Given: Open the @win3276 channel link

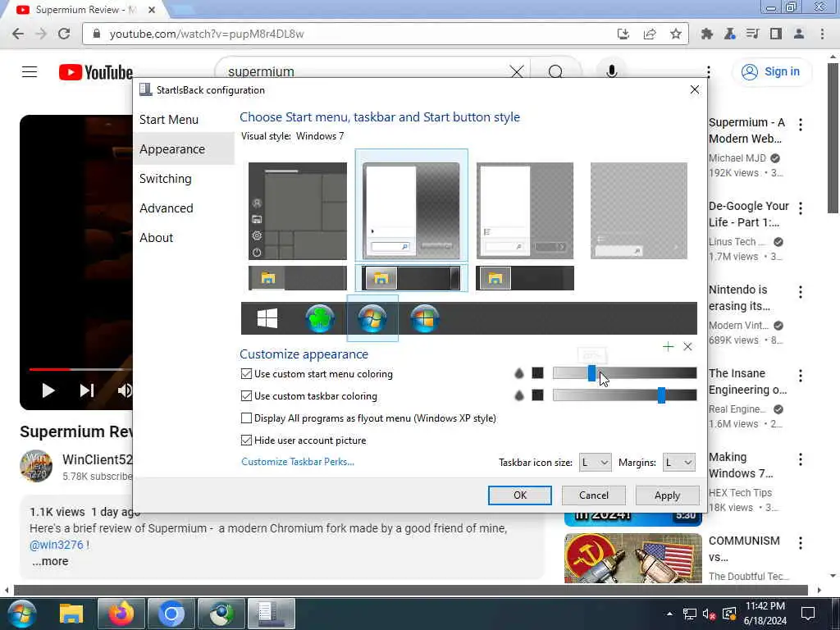Looking at the screenshot, I should (x=57, y=545).
